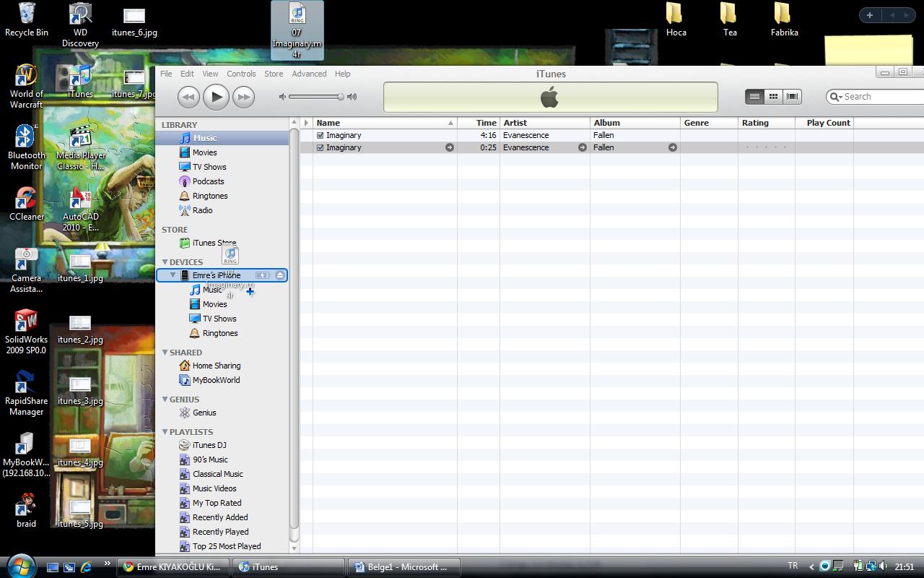The height and width of the screenshot is (578, 924).
Task: Open the Store menu
Action: click(x=274, y=74)
